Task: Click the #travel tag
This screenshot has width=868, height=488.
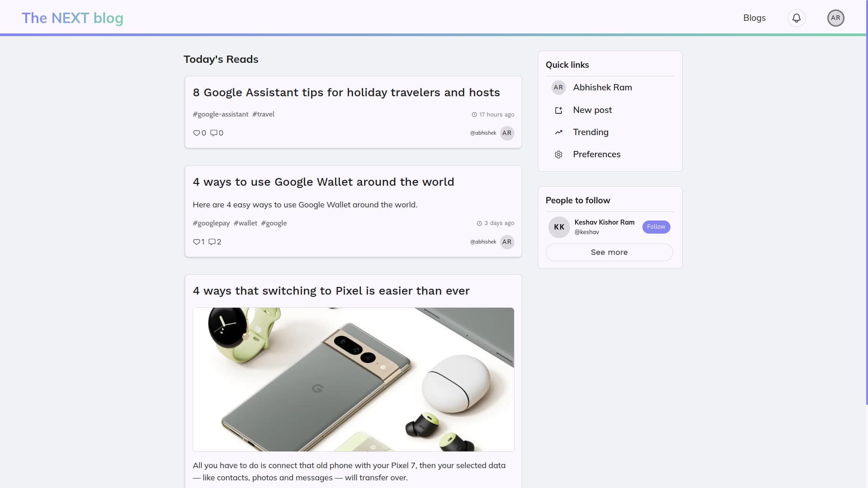Action: 263,114
